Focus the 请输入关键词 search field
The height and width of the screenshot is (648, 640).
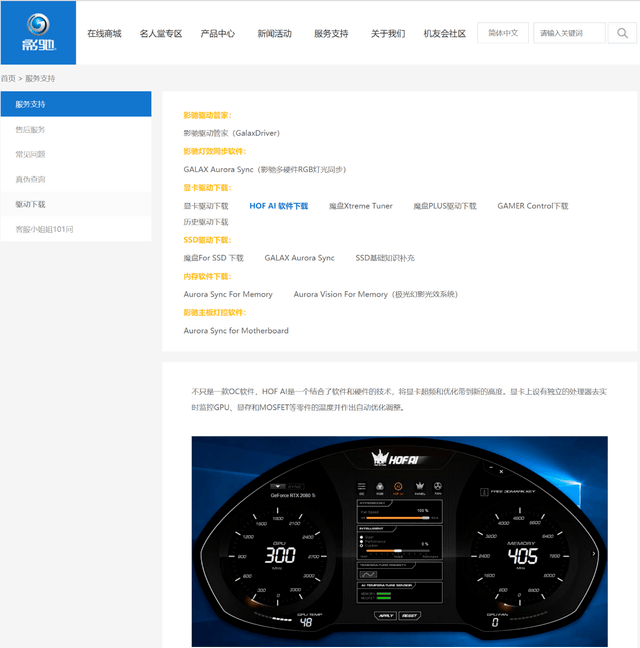[x=569, y=33]
